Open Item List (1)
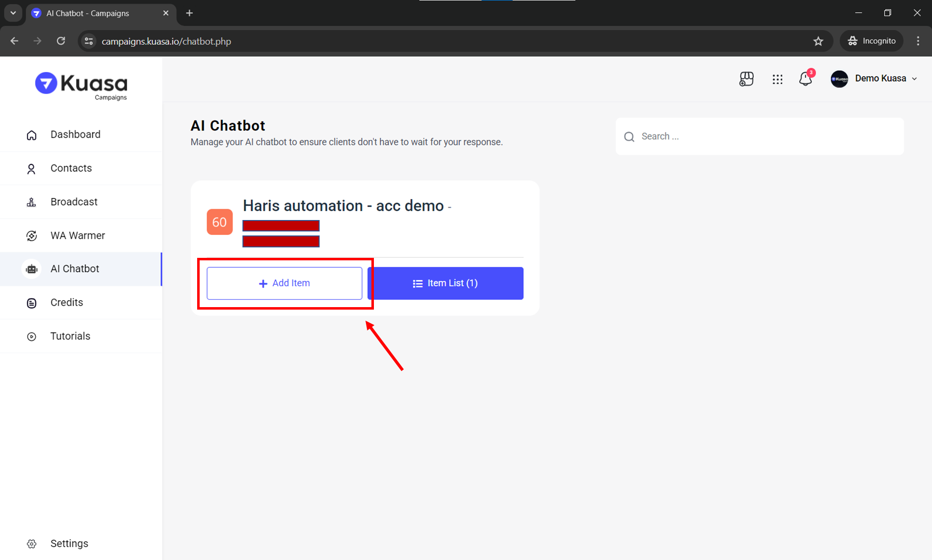Viewport: 932px width, 560px height. (445, 283)
